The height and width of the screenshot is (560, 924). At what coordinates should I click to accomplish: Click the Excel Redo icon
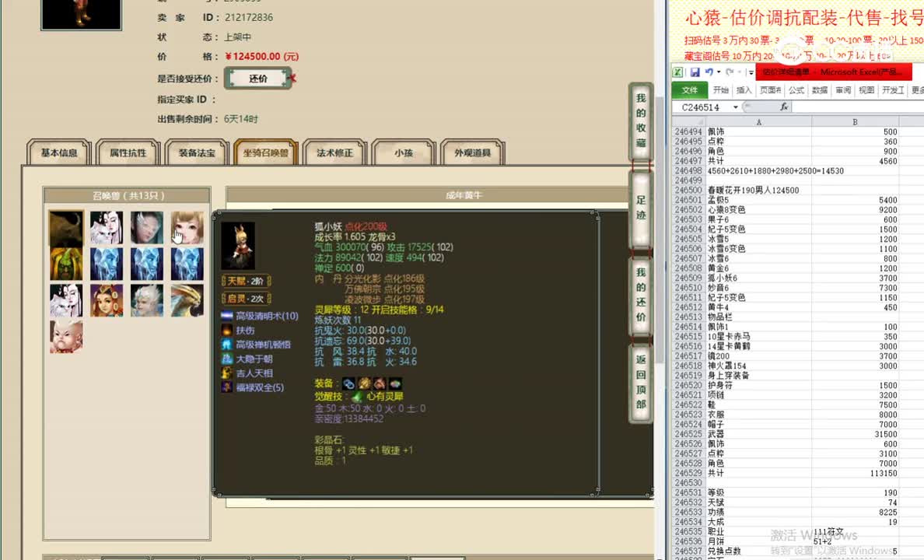coord(730,72)
